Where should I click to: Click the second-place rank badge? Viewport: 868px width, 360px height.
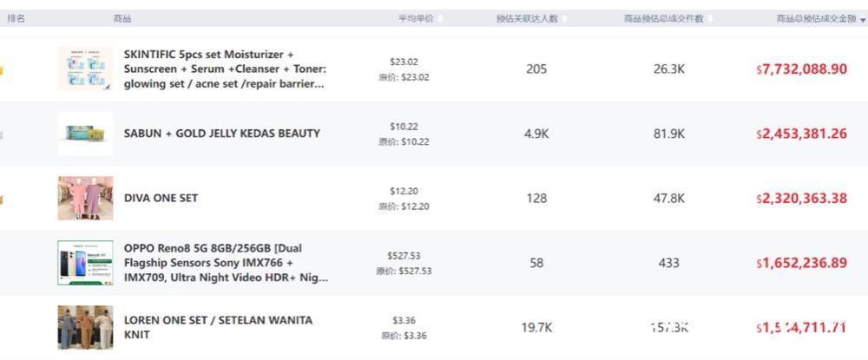click(x=3, y=134)
